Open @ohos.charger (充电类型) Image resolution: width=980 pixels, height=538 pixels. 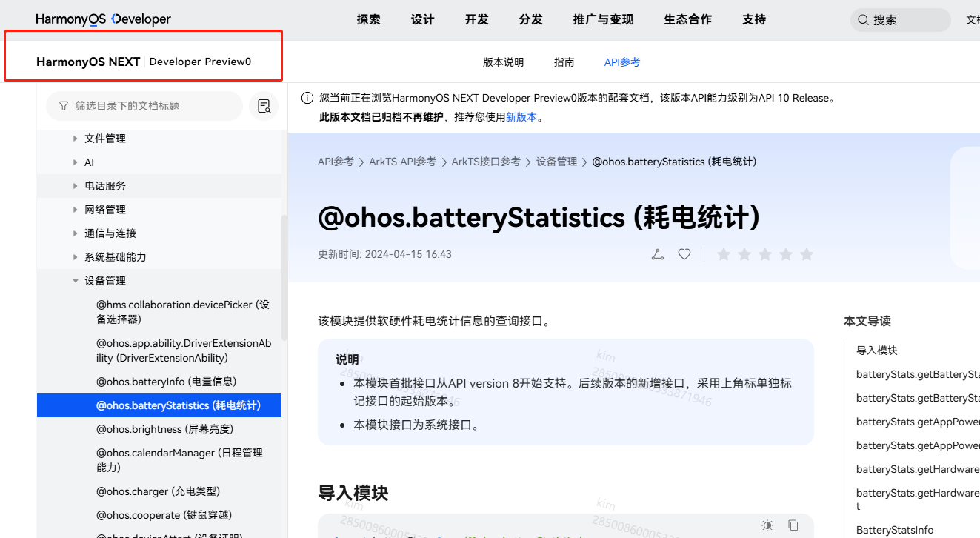(x=159, y=491)
